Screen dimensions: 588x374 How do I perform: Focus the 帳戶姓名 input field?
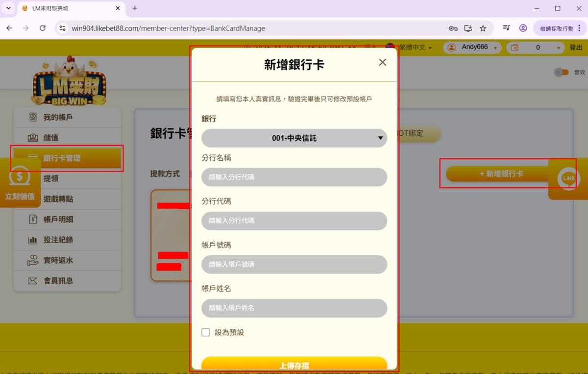pos(294,308)
